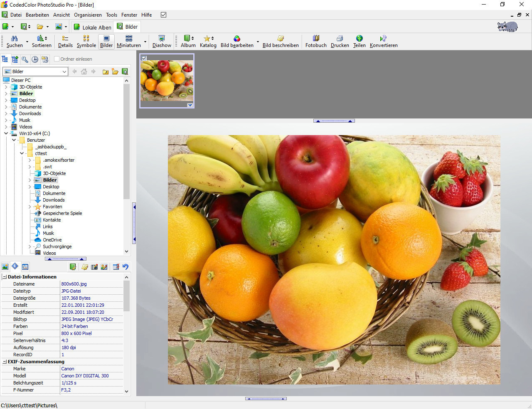Open the Diashow slideshow tool
This screenshot has width=532, height=409.
click(162, 41)
